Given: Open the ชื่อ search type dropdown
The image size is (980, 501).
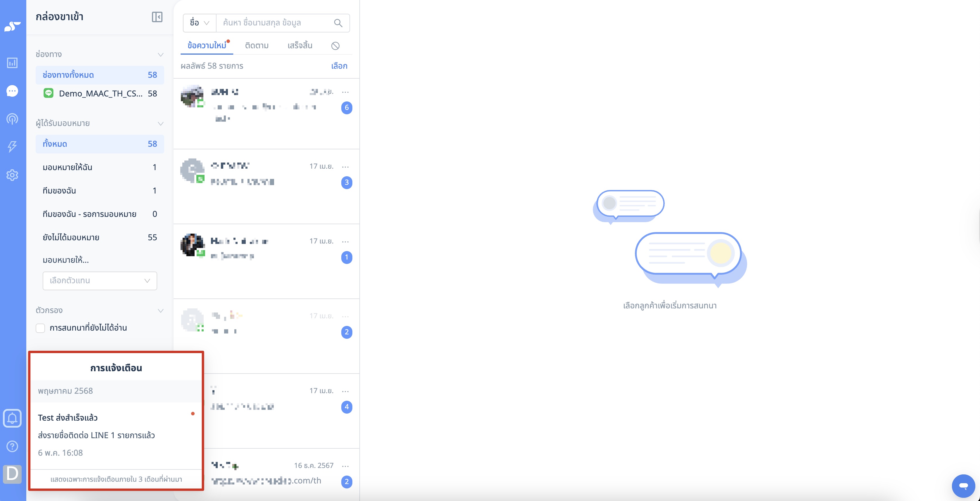Looking at the screenshot, I should (x=200, y=23).
